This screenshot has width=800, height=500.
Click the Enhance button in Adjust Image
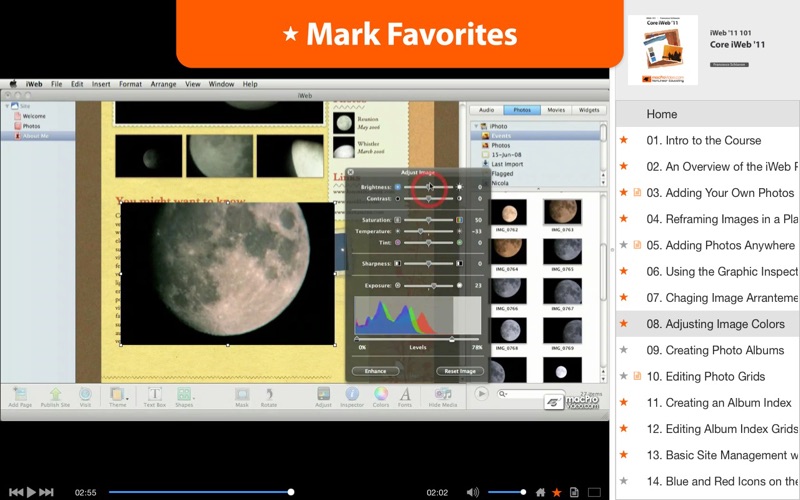(376, 371)
